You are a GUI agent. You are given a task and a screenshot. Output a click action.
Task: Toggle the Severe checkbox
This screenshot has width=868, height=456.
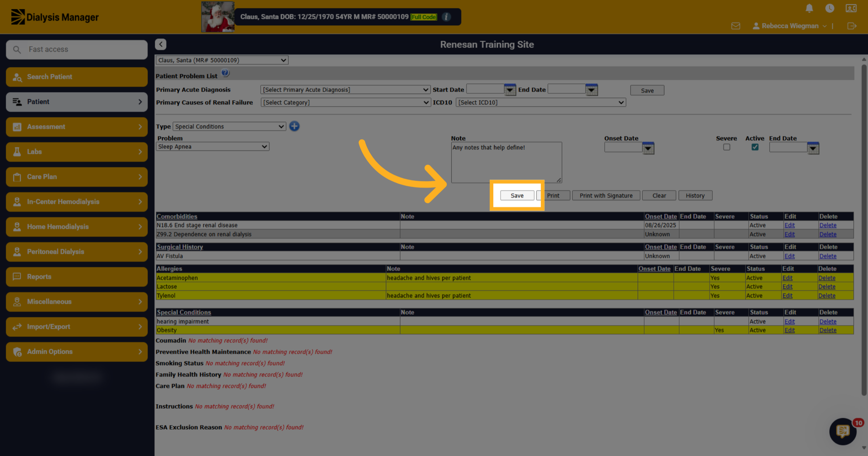[x=727, y=147]
